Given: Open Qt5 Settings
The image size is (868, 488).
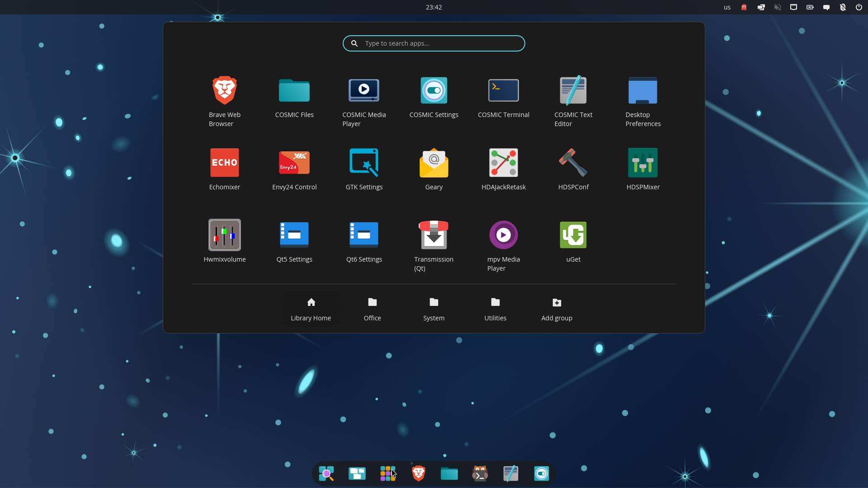Looking at the screenshot, I should (x=294, y=242).
